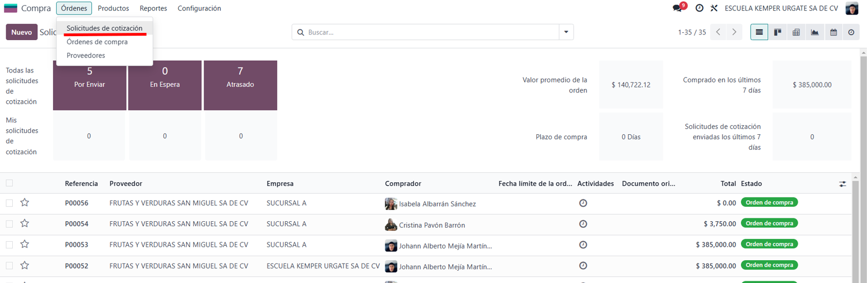This screenshot has width=868, height=283.
Task: Toggle the select-all checkbox in header
Action: coord(9,183)
